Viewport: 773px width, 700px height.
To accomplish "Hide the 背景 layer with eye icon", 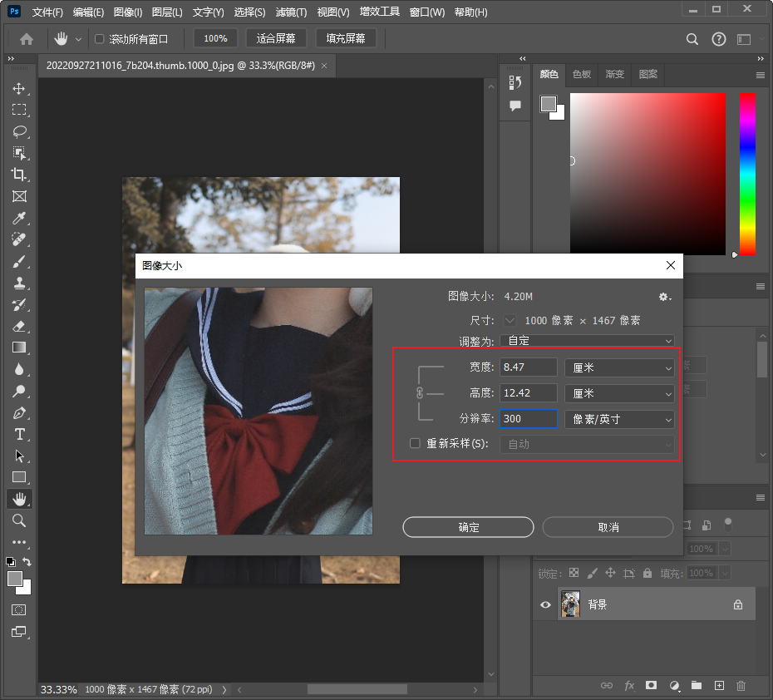I will coord(545,605).
